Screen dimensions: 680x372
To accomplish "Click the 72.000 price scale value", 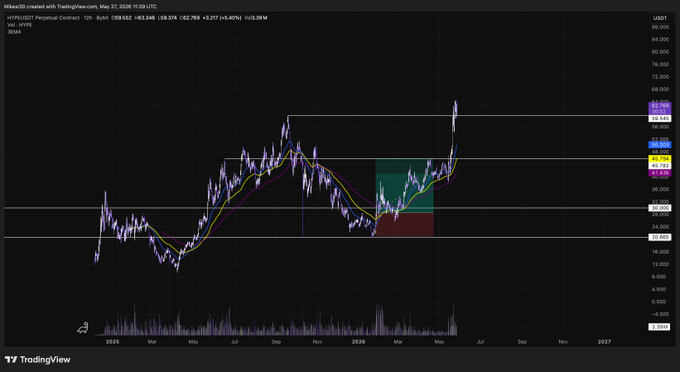I will [x=660, y=77].
